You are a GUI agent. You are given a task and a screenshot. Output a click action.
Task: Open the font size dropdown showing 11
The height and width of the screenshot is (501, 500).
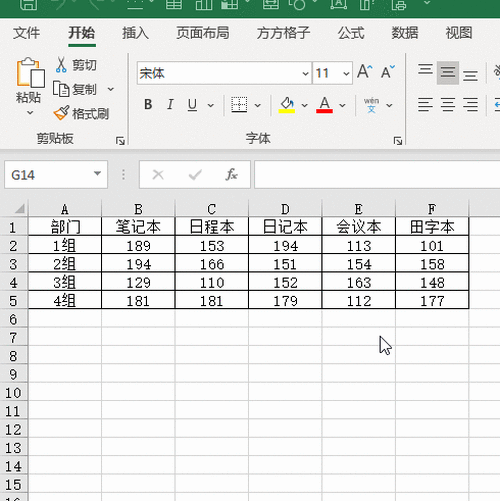(x=346, y=73)
